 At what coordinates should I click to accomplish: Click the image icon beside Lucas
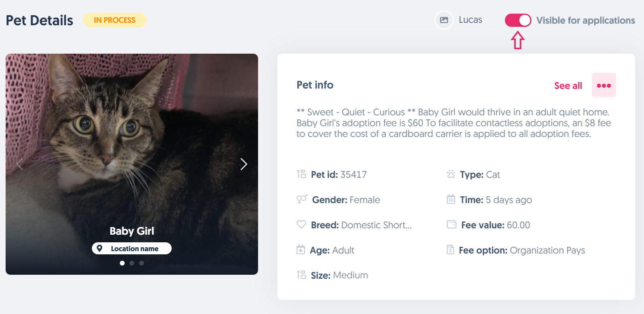click(x=444, y=20)
